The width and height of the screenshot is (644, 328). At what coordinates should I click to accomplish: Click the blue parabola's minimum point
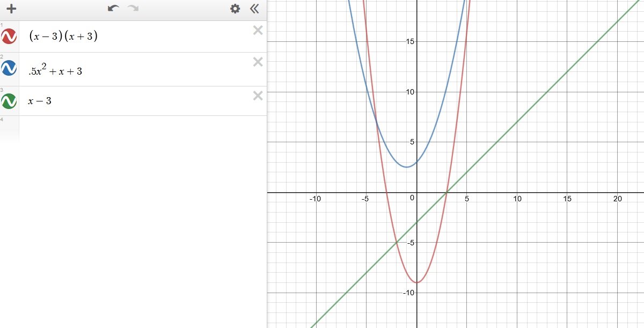pos(407,167)
